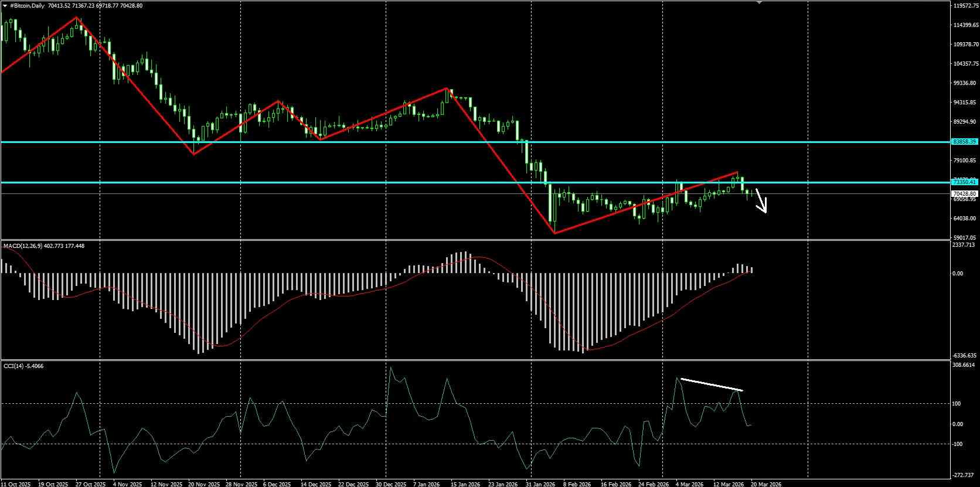Click the #Bitcoin,Daily symbol title
980x487 pixels.
(27, 6)
